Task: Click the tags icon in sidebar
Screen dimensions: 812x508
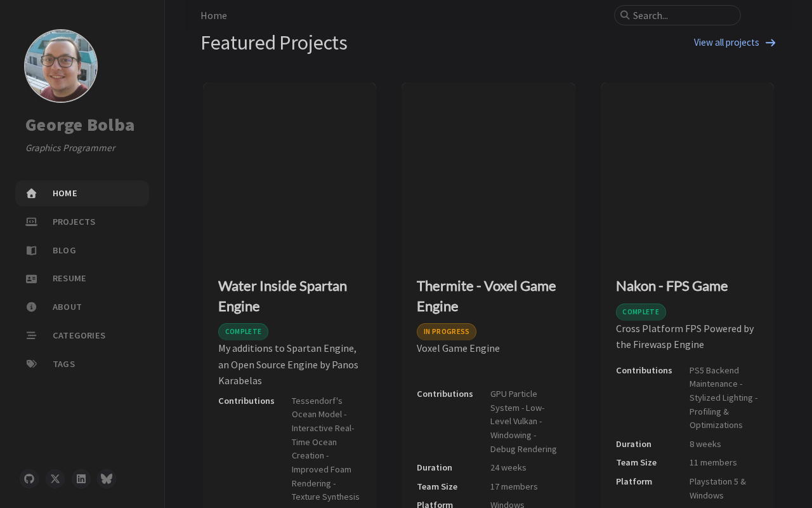Action: 31,364
